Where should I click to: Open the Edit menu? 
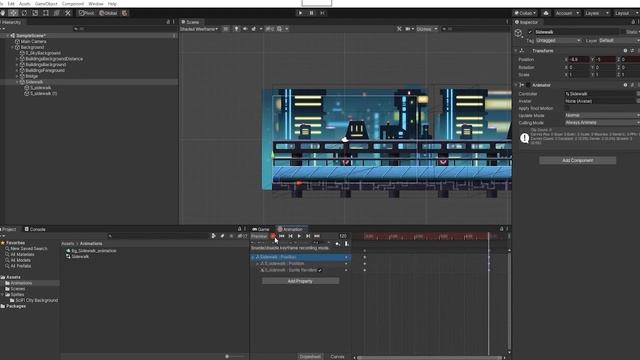11,4
